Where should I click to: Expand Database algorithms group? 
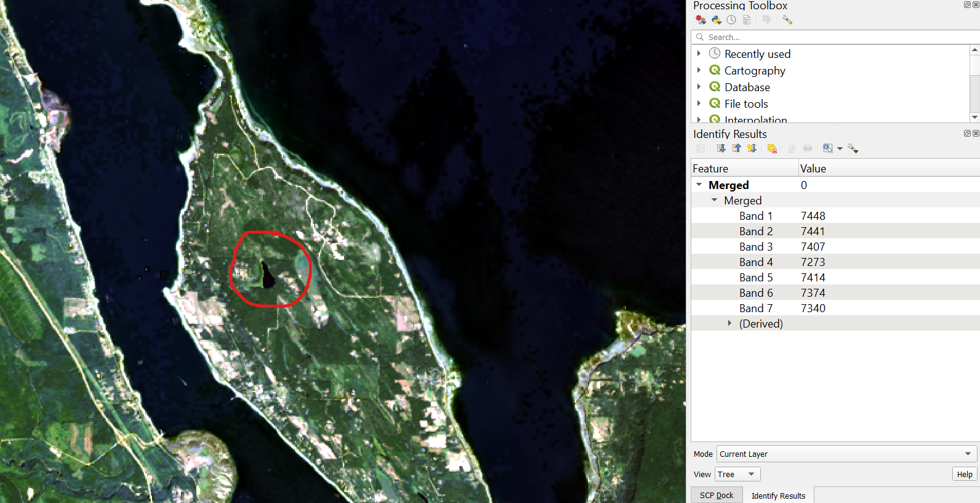pyautogui.click(x=699, y=87)
